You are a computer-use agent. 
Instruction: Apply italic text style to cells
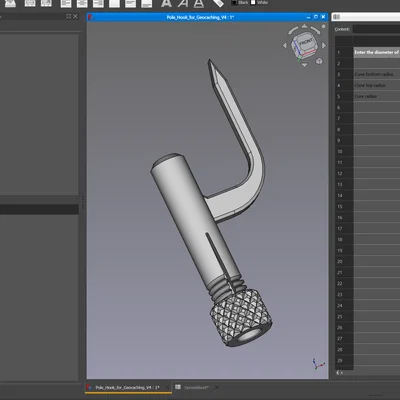(182, 3)
